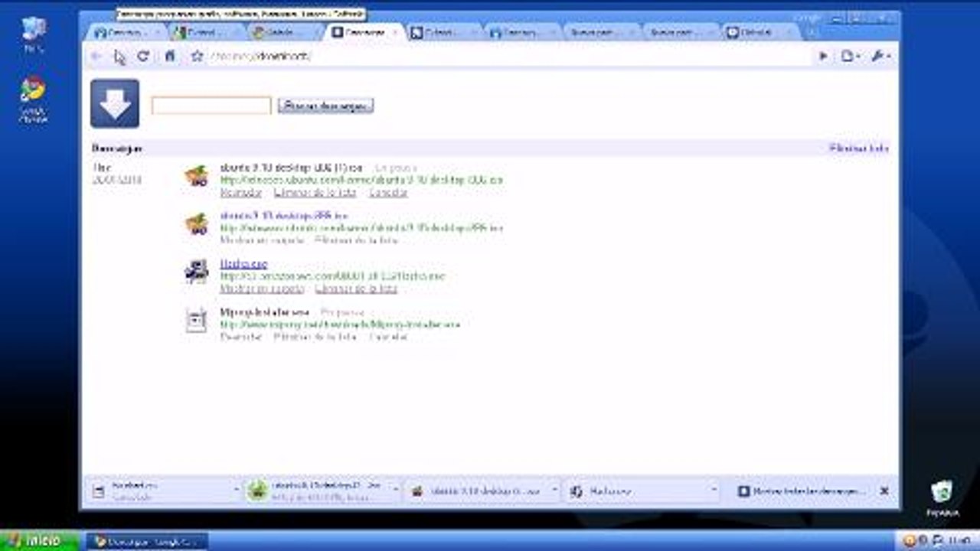The height and width of the screenshot is (551, 980).
Task: Click the ubuntu-9.10-desktop-i386.iso file icon
Action: click(x=197, y=224)
